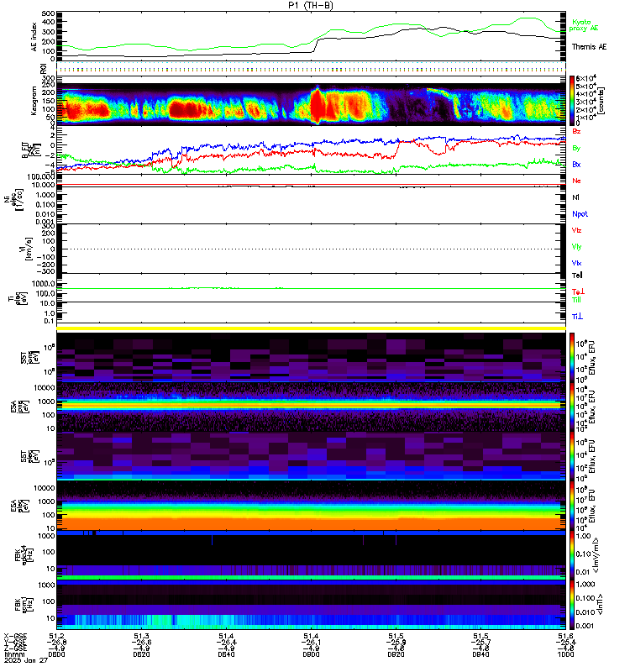Click the red Viz velocity legend label
Screen dimensions: 630x672
click(576, 230)
